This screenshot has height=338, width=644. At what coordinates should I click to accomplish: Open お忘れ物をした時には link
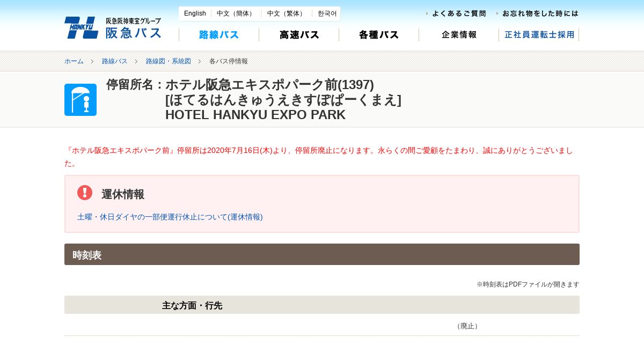pyautogui.click(x=538, y=13)
